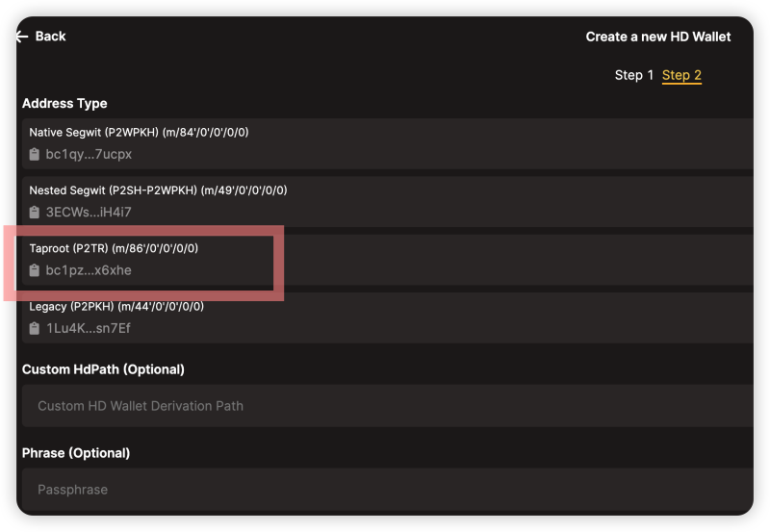This screenshot has height=532, width=770.
Task: Select Taproot (P2TR) address type
Action: pyautogui.click(x=388, y=260)
